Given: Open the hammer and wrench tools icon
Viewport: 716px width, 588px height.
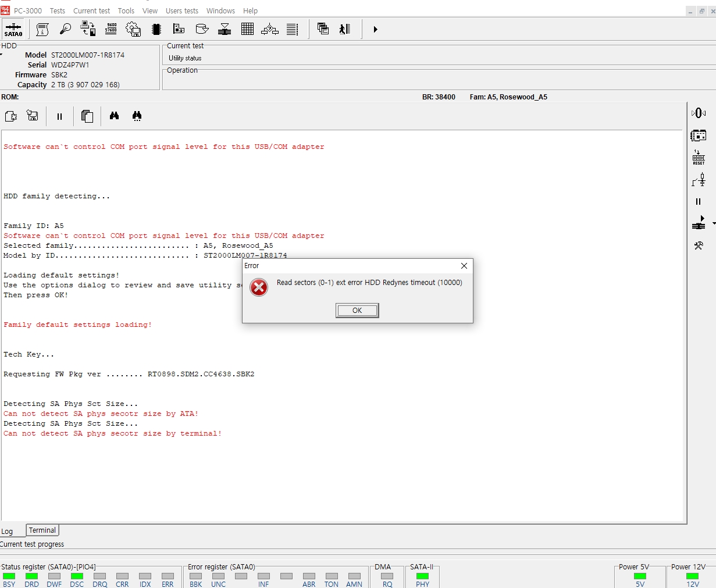Looking at the screenshot, I should pyautogui.click(x=699, y=245).
